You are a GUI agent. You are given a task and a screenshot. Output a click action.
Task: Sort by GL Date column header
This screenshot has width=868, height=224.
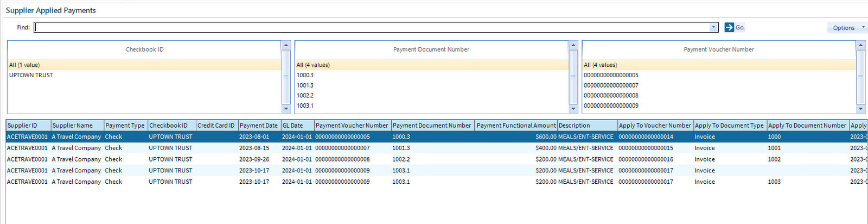(x=297, y=126)
